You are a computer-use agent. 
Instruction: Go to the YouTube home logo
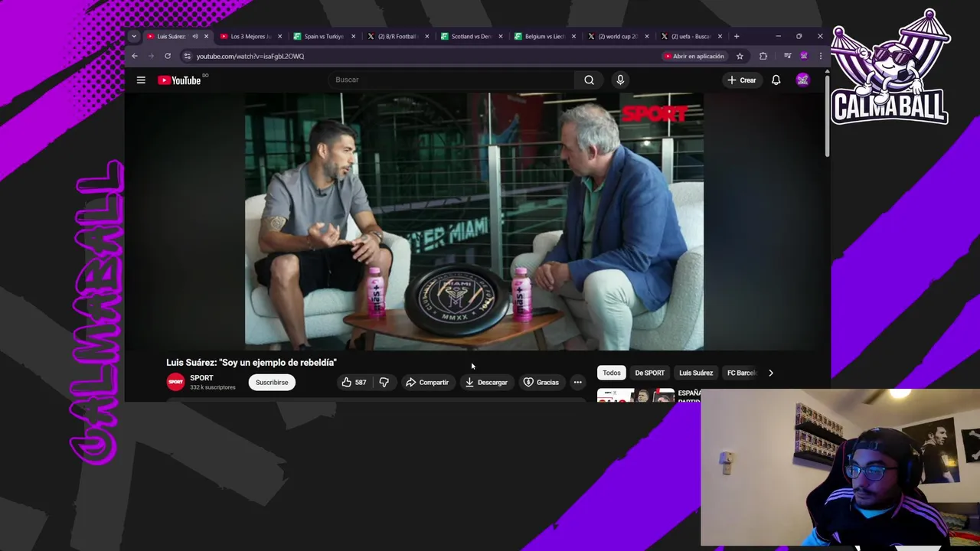click(x=180, y=80)
